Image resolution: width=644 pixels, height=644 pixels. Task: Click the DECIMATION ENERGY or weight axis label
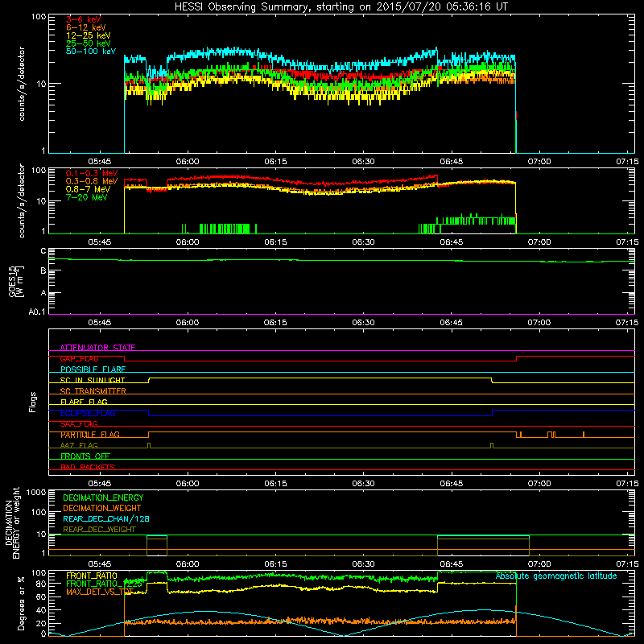pos(12,522)
